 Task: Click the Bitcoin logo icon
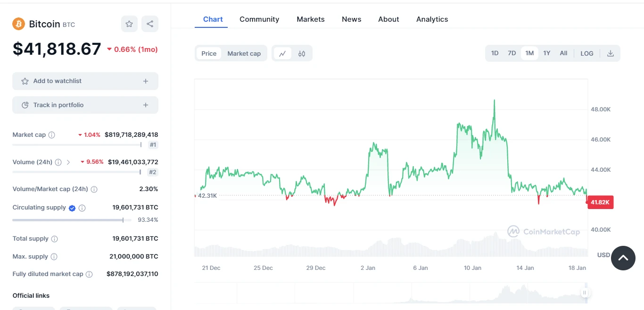coord(18,24)
